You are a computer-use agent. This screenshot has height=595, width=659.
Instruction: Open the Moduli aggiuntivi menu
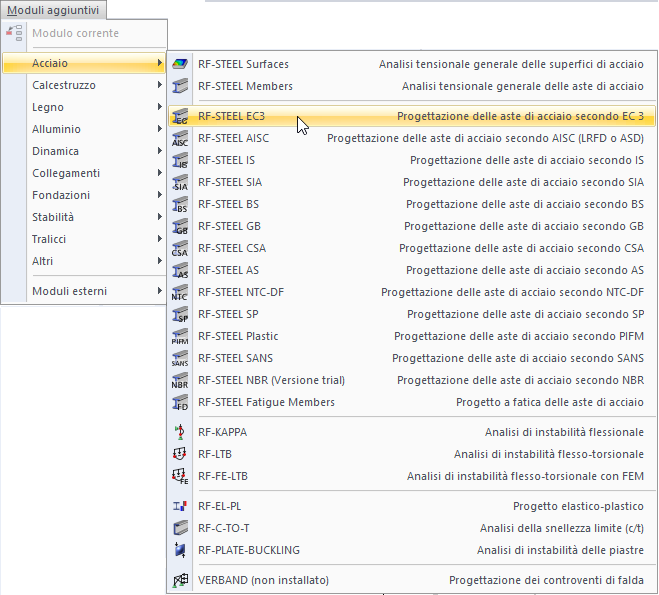click(x=53, y=10)
